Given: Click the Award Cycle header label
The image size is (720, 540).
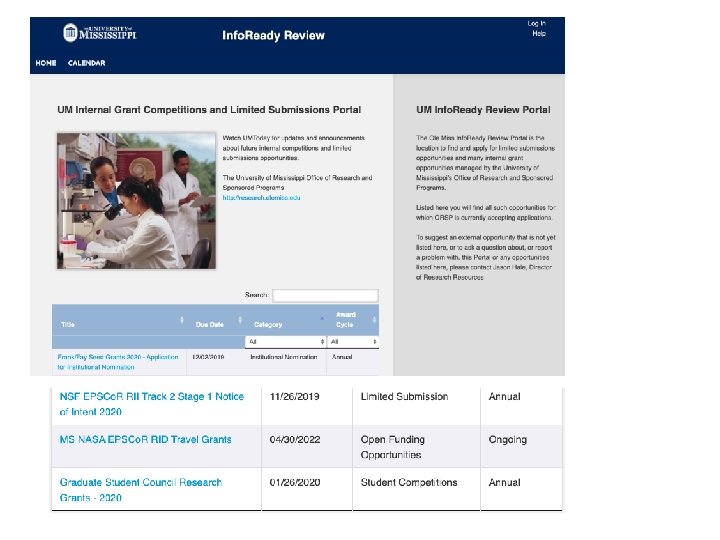Looking at the screenshot, I should 345,320.
